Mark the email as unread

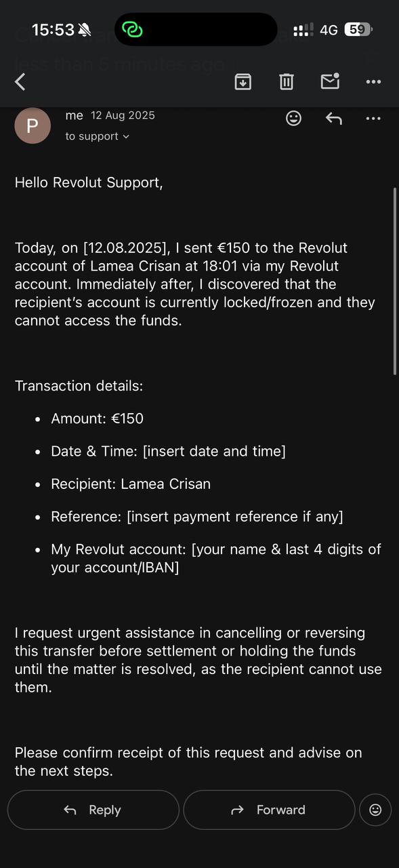click(x=330, y=81)
